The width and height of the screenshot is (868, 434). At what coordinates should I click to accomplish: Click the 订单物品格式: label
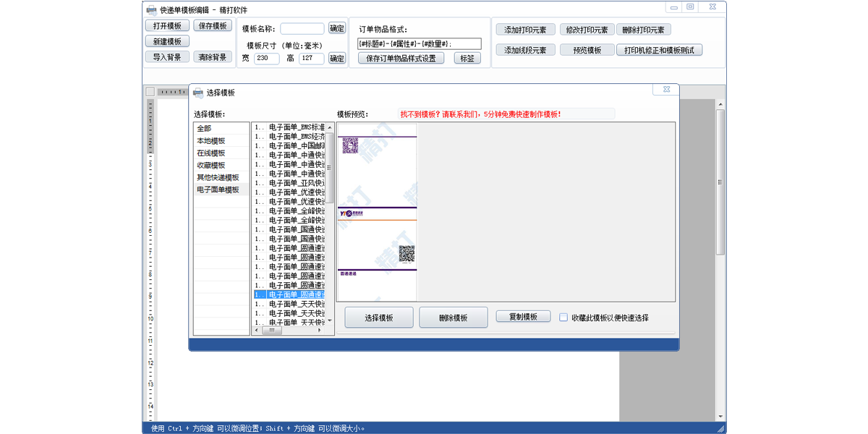coord(383,30)
